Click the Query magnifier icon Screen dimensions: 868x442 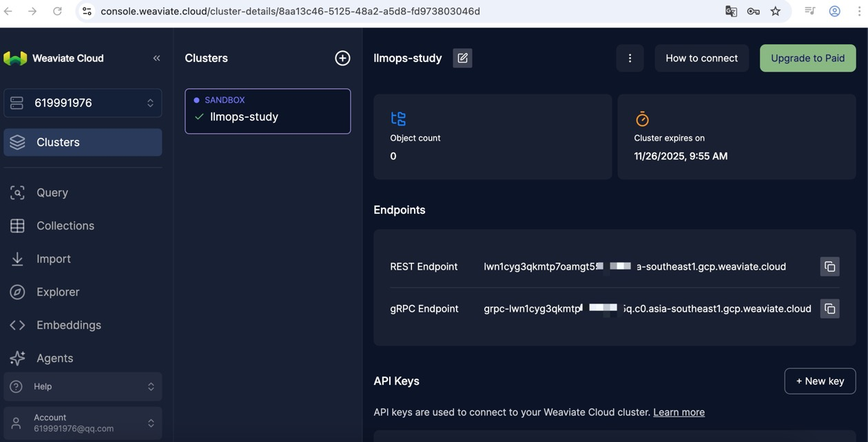tap(17, 192)
